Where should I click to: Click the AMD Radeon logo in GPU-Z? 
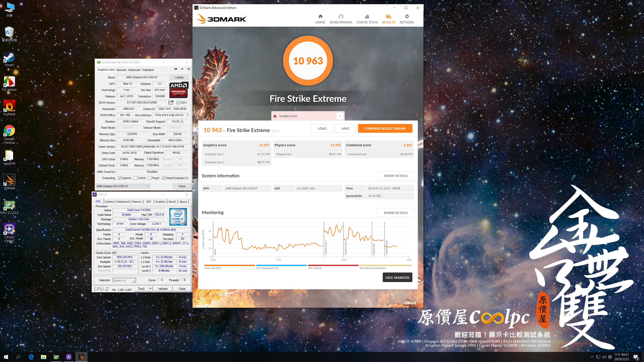[x=178, y=90]
